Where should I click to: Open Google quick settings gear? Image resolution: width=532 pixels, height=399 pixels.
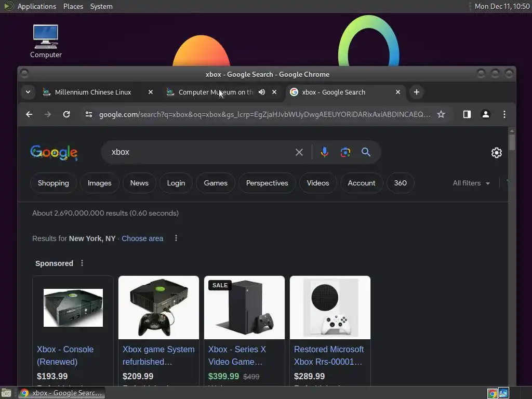496,153
